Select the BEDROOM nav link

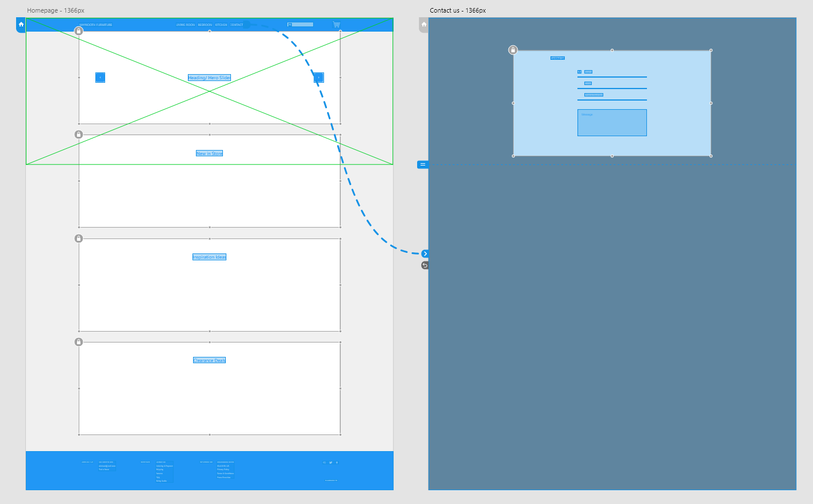pos(205,25)
